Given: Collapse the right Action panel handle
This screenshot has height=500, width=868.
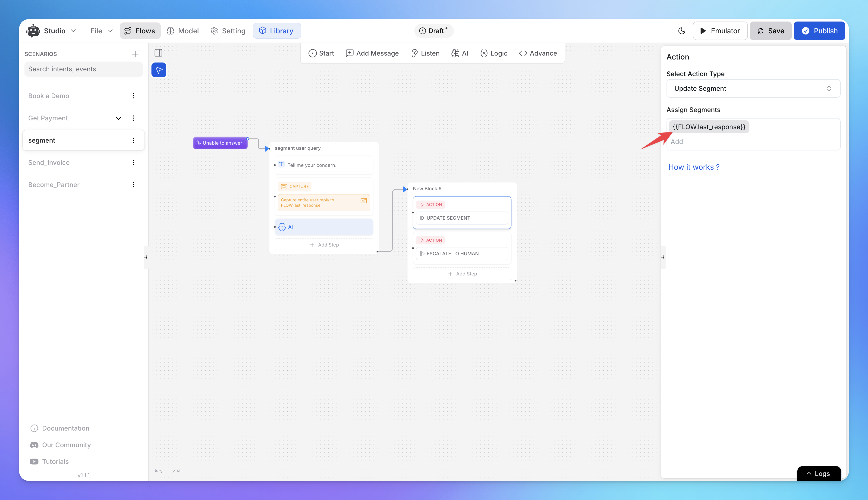Looking at the screenshot, I should tap(663, 257).
